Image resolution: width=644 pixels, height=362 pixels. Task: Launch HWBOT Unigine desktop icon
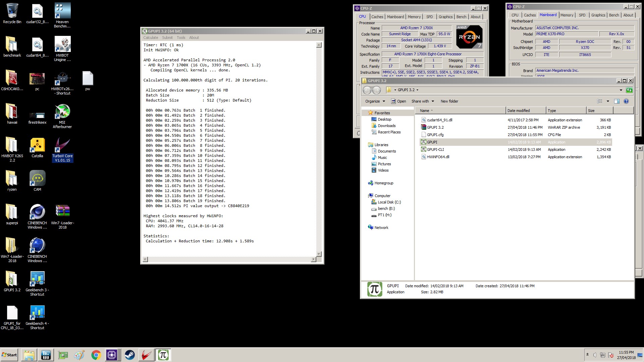62,49
